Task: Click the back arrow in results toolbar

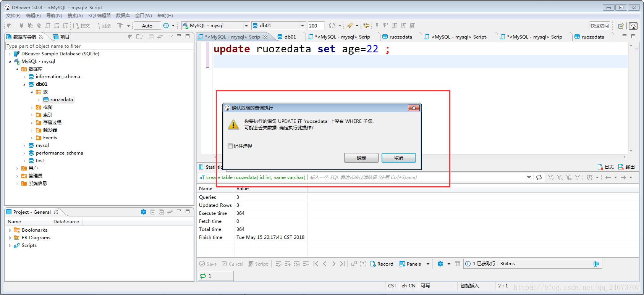Action: pyautogui.click(x=608, y=177)
